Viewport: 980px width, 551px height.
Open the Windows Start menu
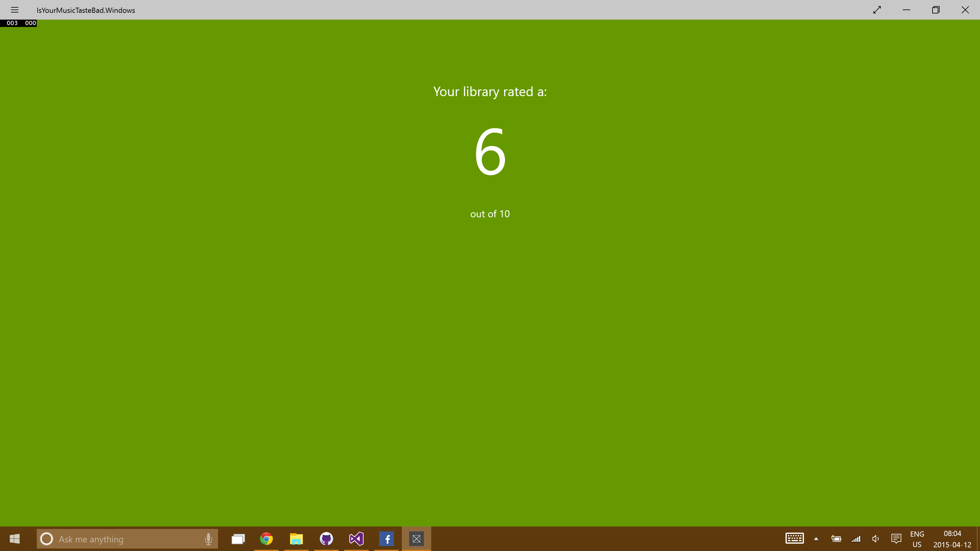click(x=14, y=539)
